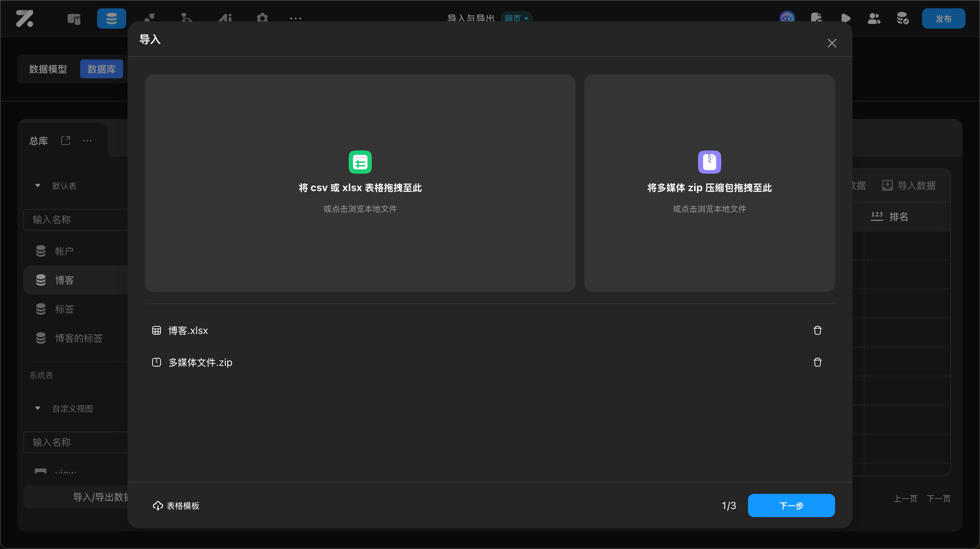980x549 pixels.
Task: Click the 下一步 button
Action: pos(791,505)
